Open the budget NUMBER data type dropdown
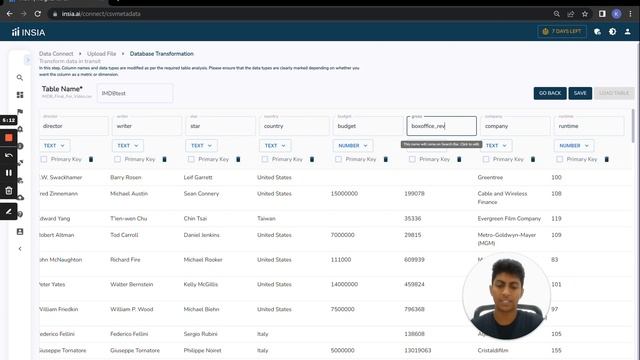The image size is (640, 360). (353, 146)
